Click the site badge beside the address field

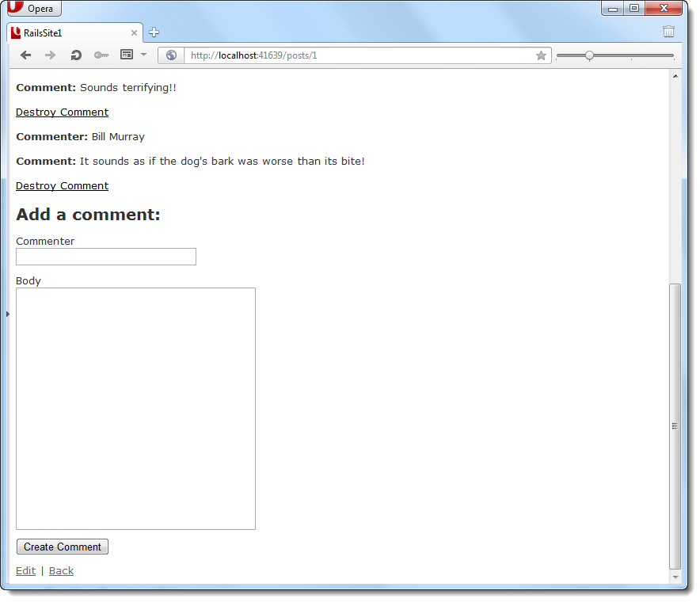coord(171,55)
